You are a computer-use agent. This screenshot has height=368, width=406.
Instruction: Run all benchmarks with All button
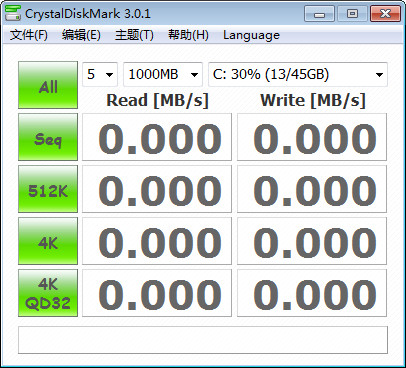pos(48,85)
